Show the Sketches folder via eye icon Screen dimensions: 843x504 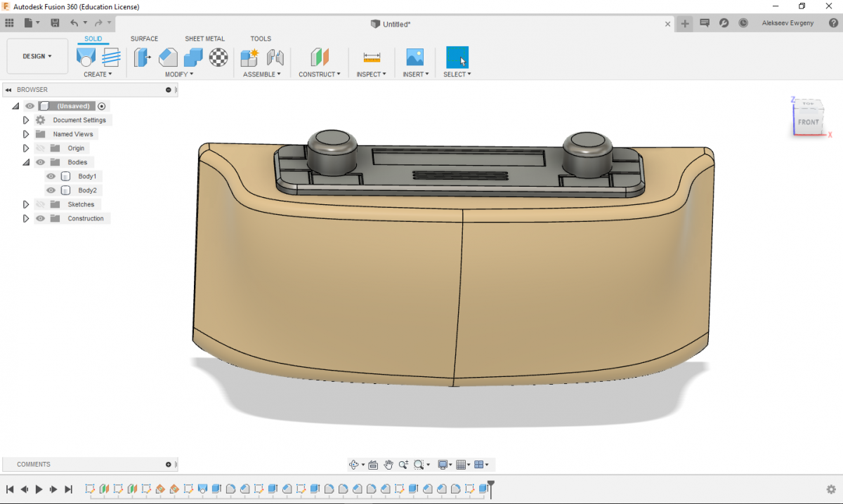[x=40, y=204]
